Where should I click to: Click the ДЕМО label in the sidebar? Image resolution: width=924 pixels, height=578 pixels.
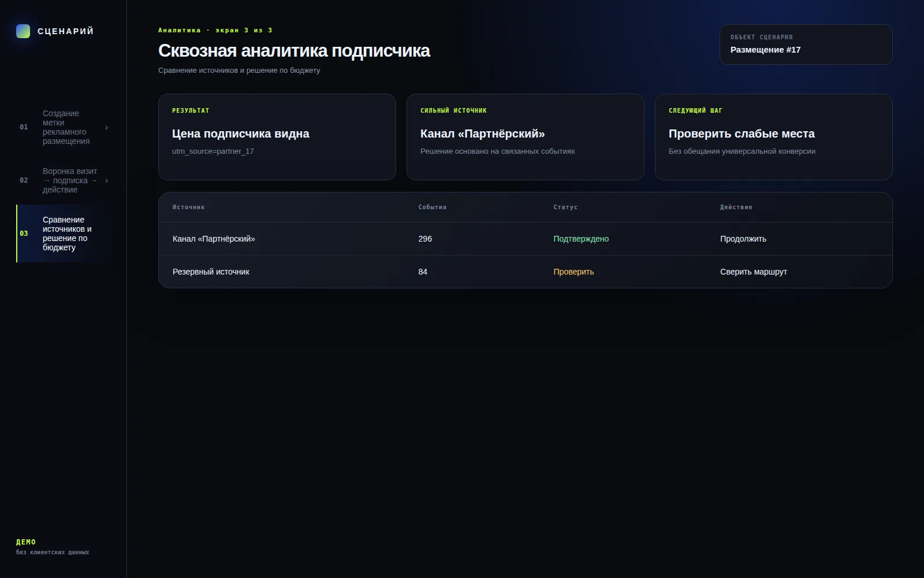click(x=26, y=542)
